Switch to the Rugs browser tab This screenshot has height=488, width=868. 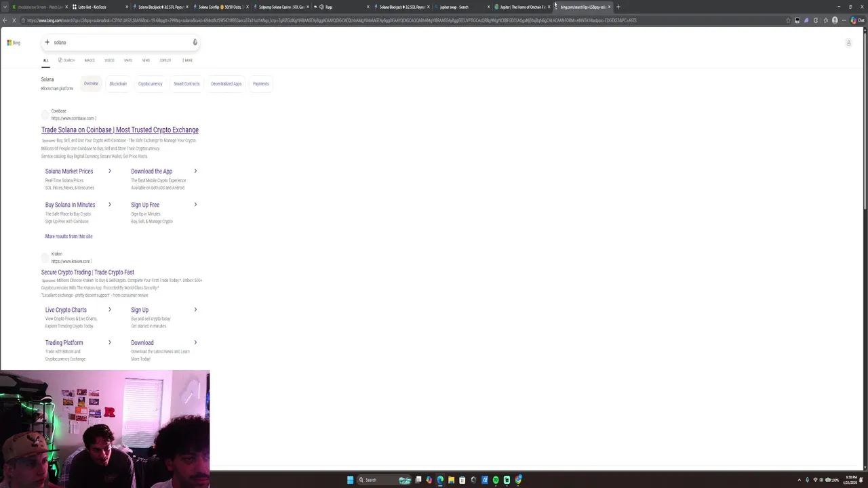(x=341, y=7)
